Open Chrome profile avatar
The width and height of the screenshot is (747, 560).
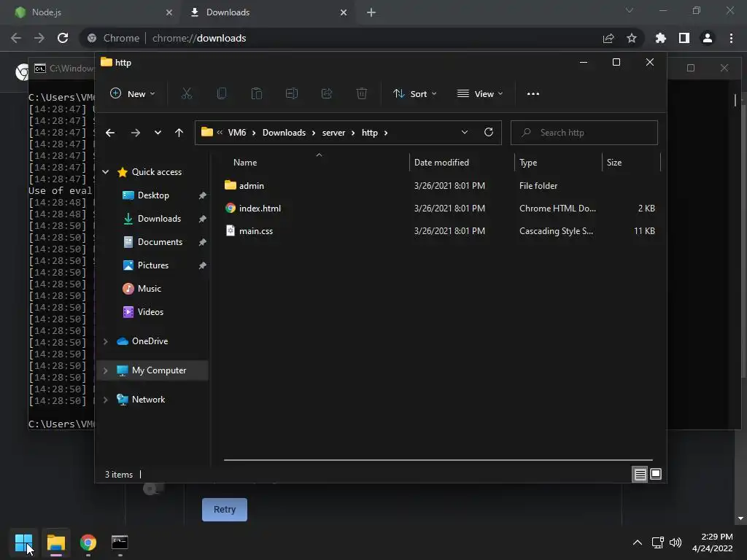tap(708, 38)
